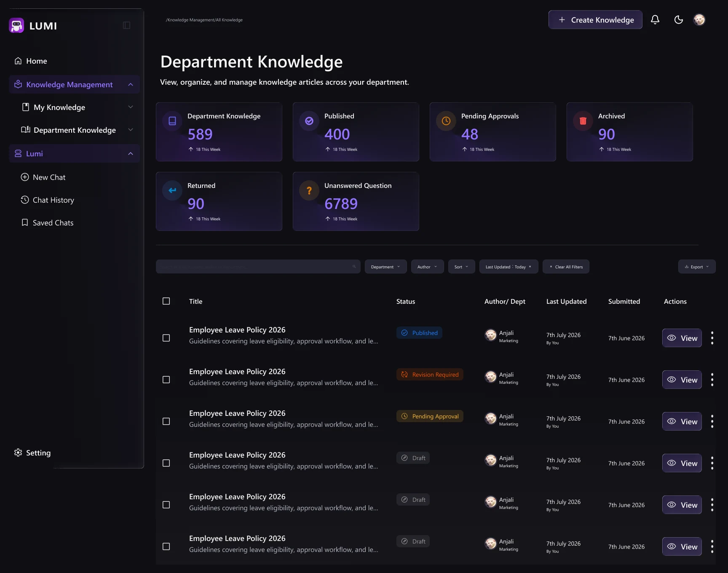Open New Chat in sidebar
This screenshot has width=728, height=573.
coord(43,177)
